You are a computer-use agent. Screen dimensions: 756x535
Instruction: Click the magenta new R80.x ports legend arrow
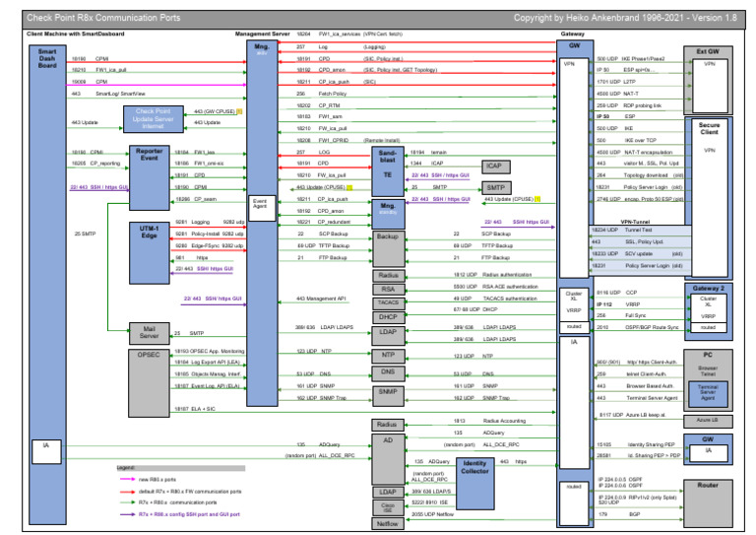point(126,478)
